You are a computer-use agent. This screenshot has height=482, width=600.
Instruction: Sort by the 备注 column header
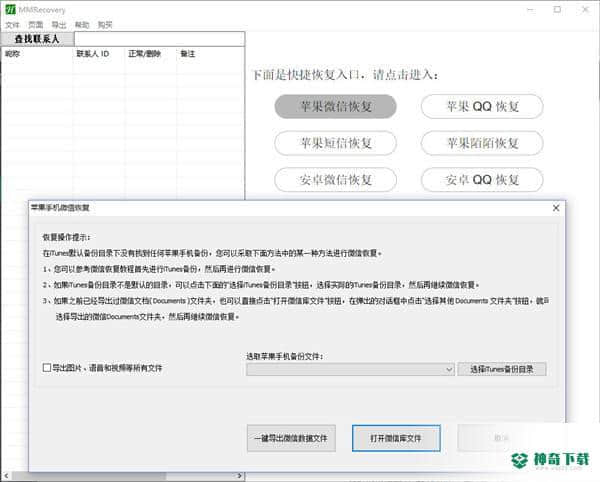(x=188, y=54)
